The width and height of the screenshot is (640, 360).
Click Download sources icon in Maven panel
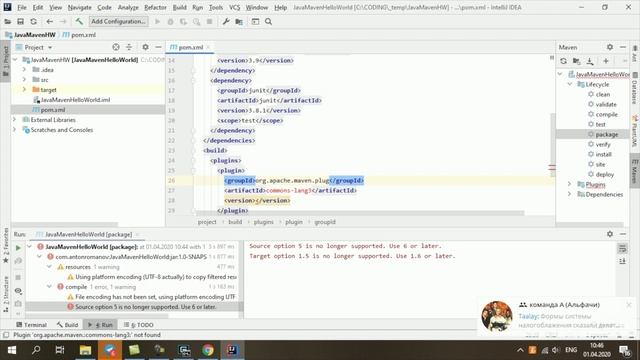590,61
